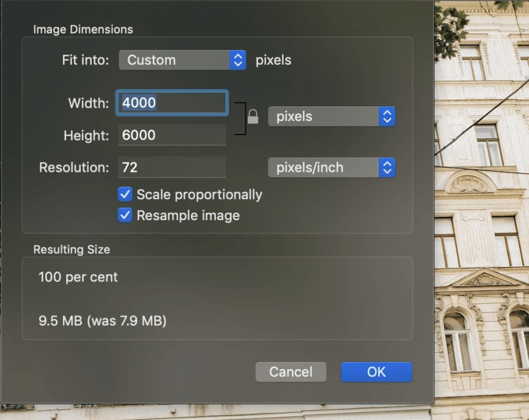Screen dimensions: 529x420
Task: Click the proportional lock icon
Action: point(253,117)
